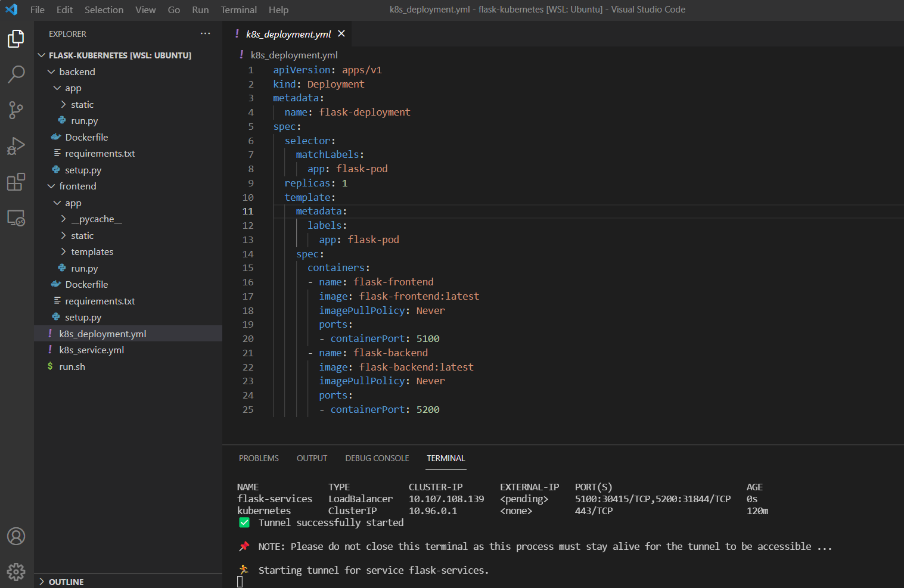Open the Edit menu

pyautogui.click(x=64, y=10)
